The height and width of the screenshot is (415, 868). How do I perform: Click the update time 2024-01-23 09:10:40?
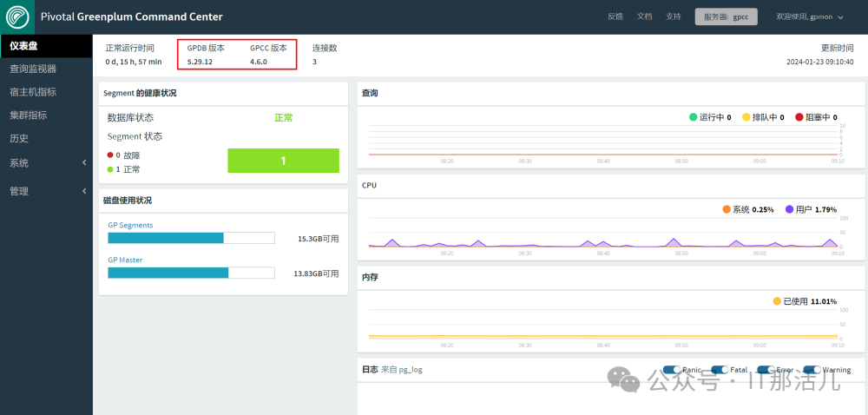820,62
